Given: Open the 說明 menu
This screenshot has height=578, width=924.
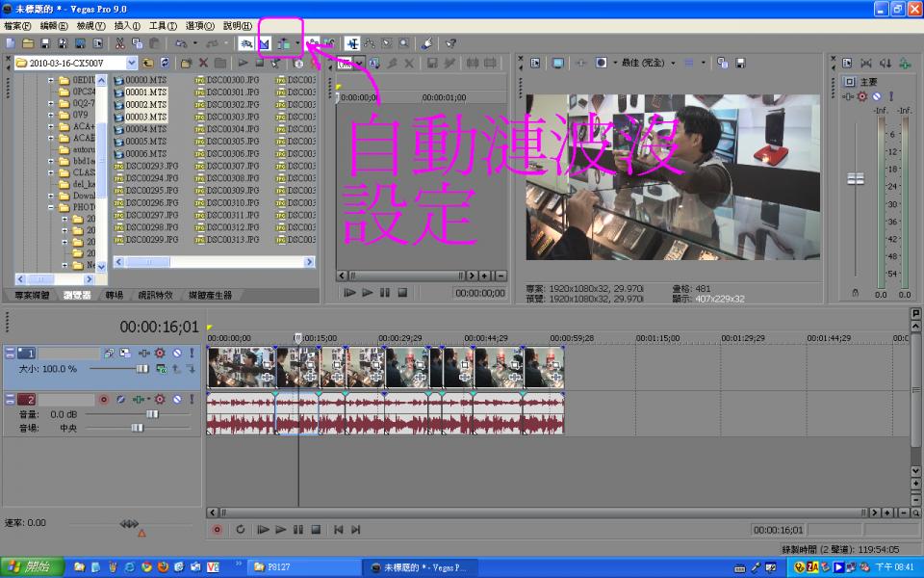Looking at the screenshot, I should 238,26.
